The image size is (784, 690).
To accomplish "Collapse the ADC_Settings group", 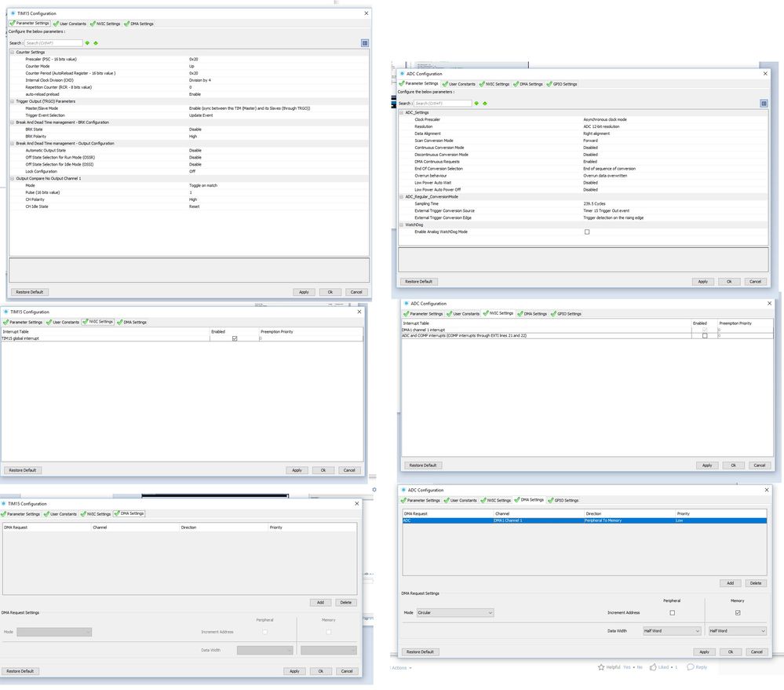I will pyautogui.click(x=402, y=112).
